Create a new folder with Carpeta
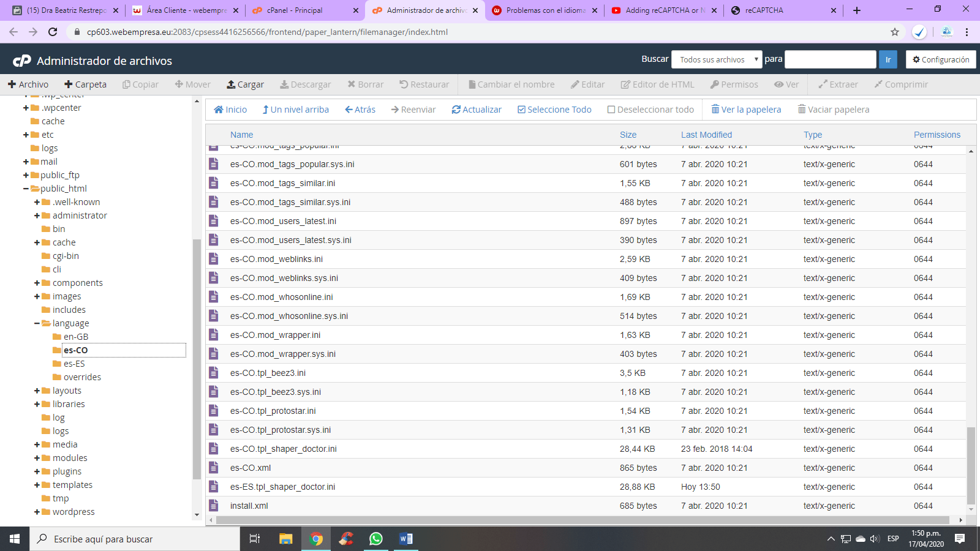 86,84
